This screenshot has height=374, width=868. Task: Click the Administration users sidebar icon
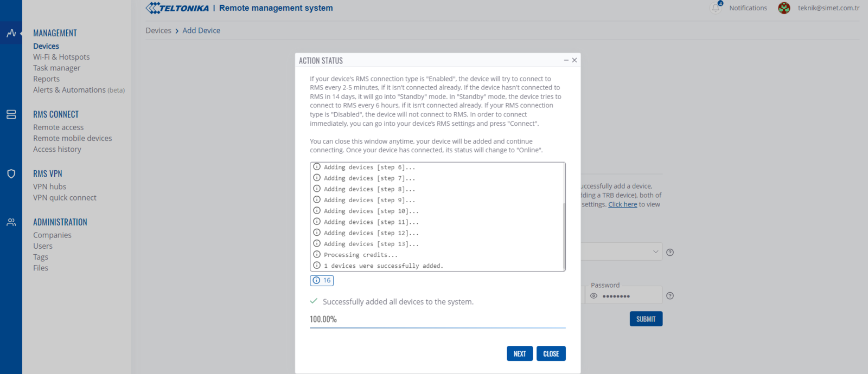[11, 222]
